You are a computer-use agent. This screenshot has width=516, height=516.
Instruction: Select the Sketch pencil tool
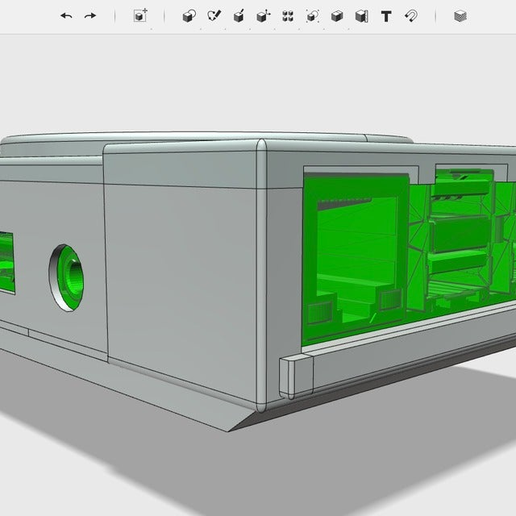[214, 16]
